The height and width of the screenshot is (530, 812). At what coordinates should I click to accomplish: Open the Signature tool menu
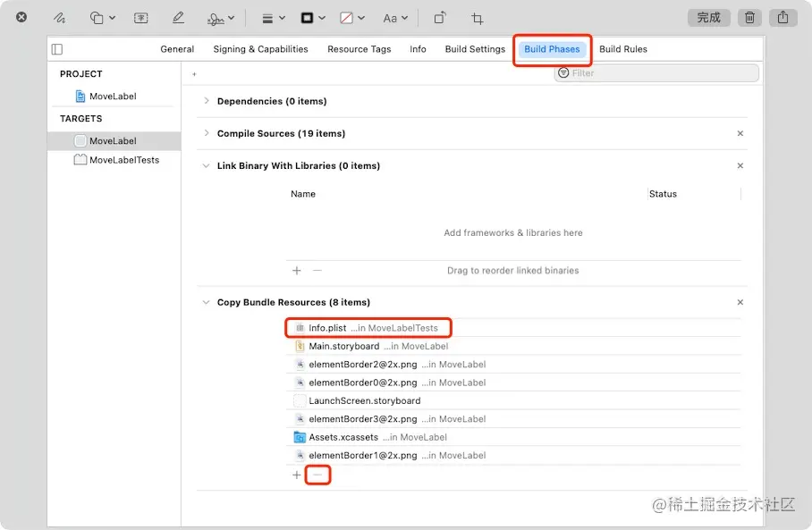click(x=221, y=19)
